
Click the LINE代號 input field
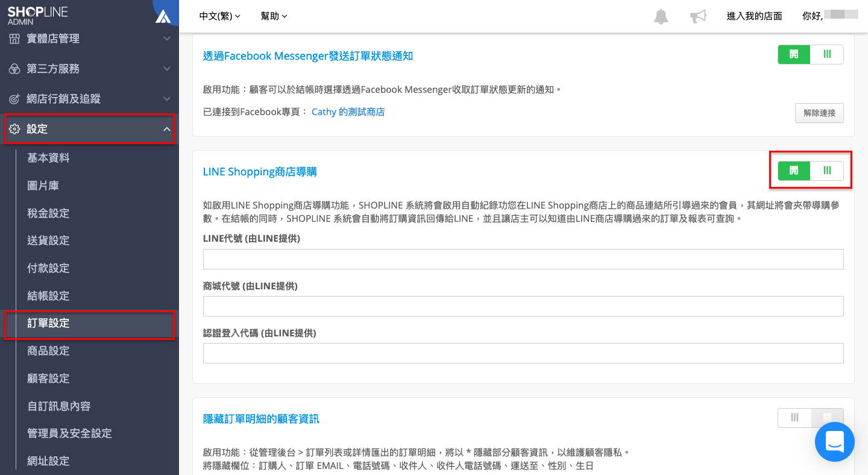pyautogui.click(x=523, y=259)
